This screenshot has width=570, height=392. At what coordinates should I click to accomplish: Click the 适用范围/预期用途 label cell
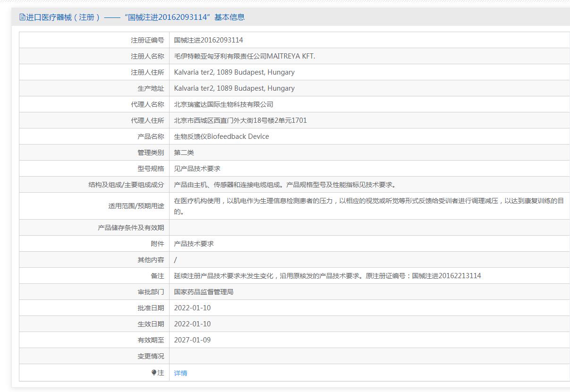[x=94, y=206]
